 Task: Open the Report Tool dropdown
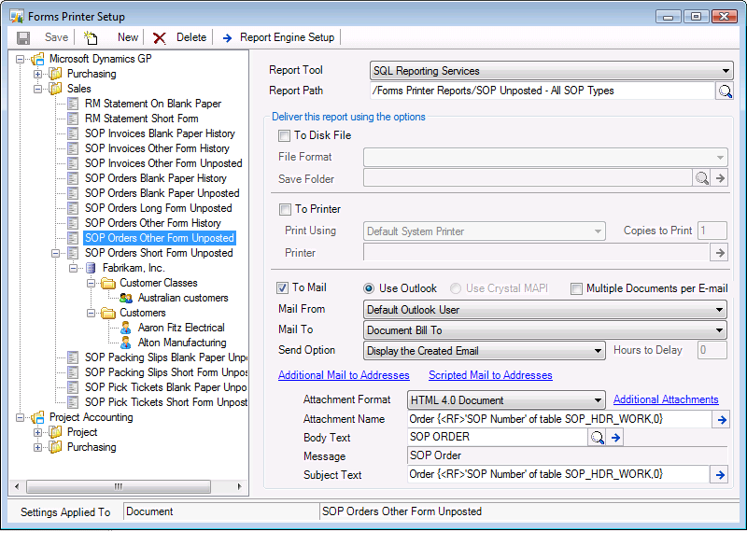(726, 71)
